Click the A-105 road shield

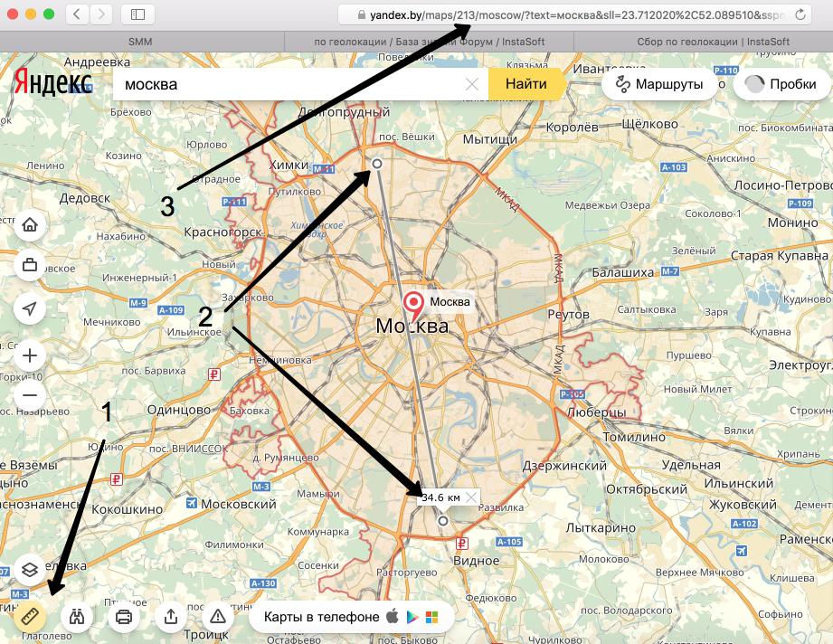(x=509, y=542)
